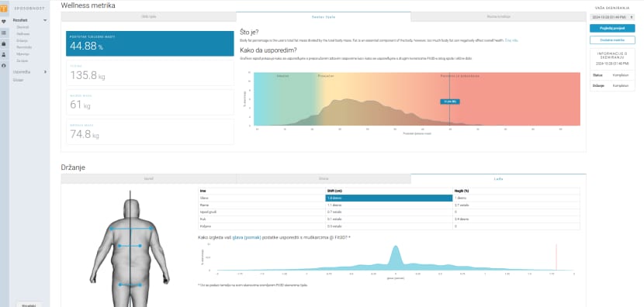This screenshot has height=307, width=644.
Task: Click the heart wellness icon in sidebar
Action: coord(4,22)
